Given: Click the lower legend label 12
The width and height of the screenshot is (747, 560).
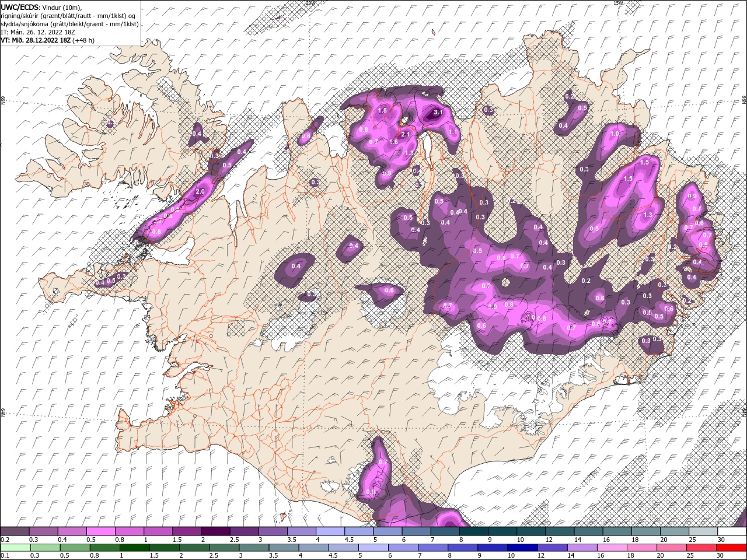Looking at the screenshot, I should tap(541, 556).
